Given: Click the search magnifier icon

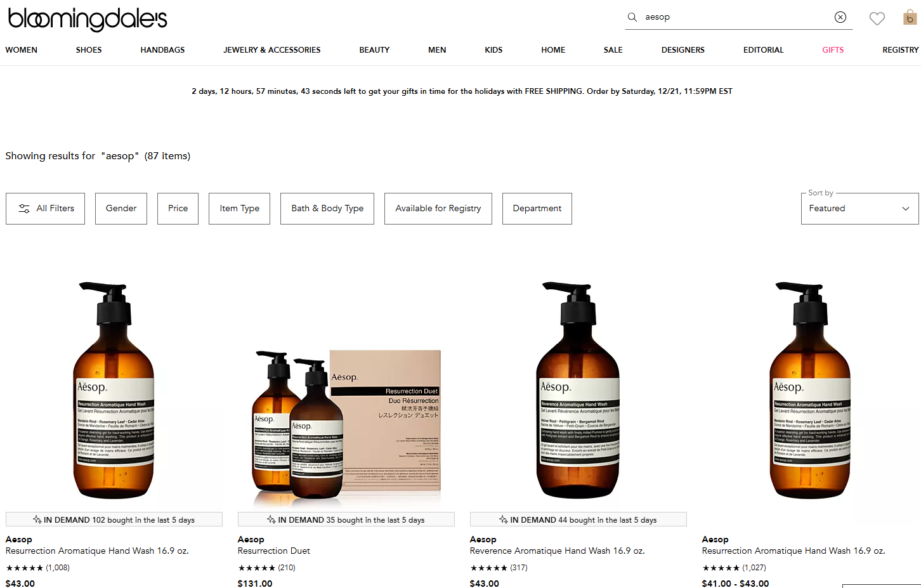Looking at the screenshot, I should point(632,17).
